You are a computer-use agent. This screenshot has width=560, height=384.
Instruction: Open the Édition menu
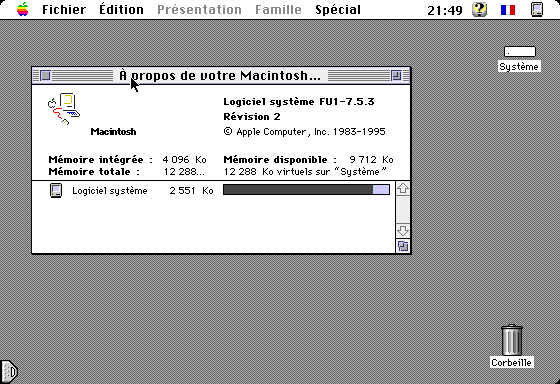point(121,9)
